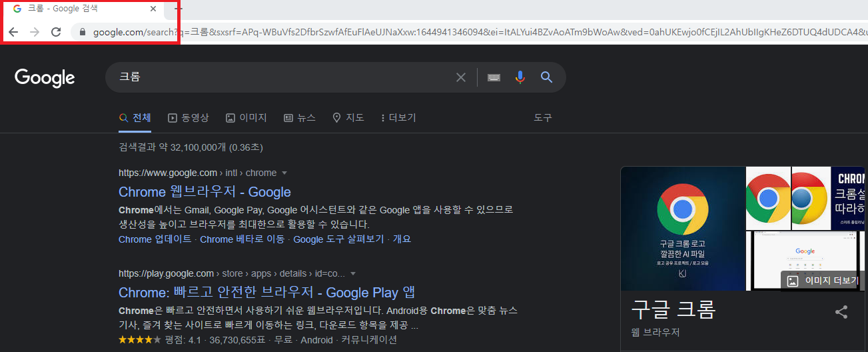
Task: Switch to the 뉴스 tab
Action: point(300,118)
